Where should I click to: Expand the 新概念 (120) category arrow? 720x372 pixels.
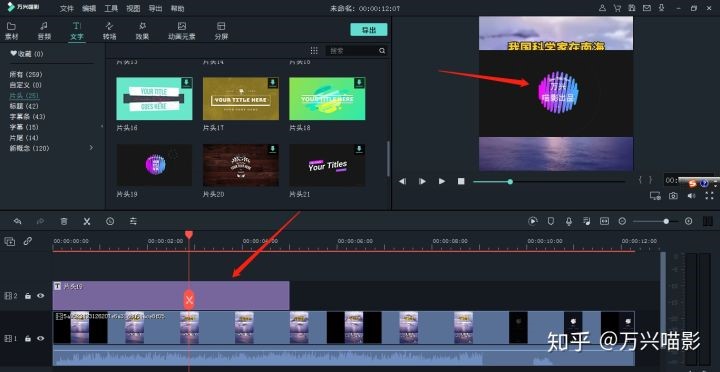click(91, 148)
